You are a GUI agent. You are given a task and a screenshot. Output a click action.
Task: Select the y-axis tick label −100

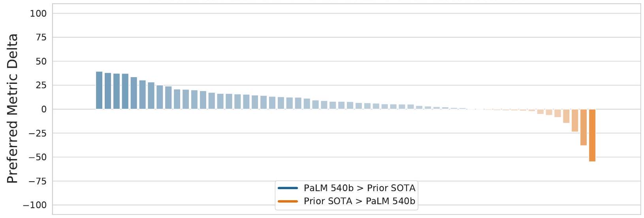point(35,205)
